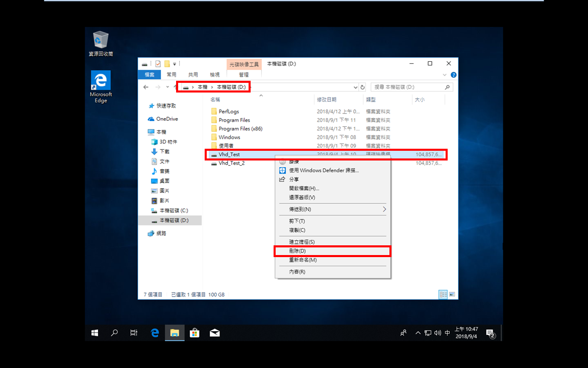
Task: Open the Mail taskbar icon
Action: [x=214, y=333]
